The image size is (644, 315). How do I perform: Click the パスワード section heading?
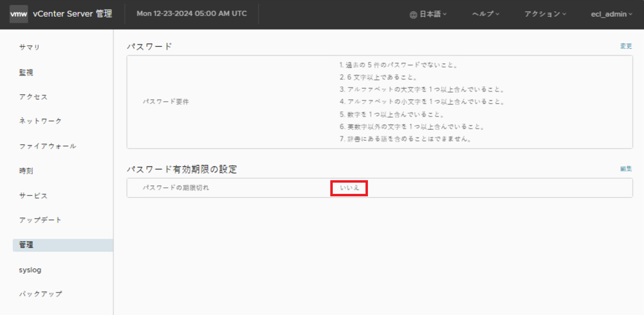click(x=150, y=46)
